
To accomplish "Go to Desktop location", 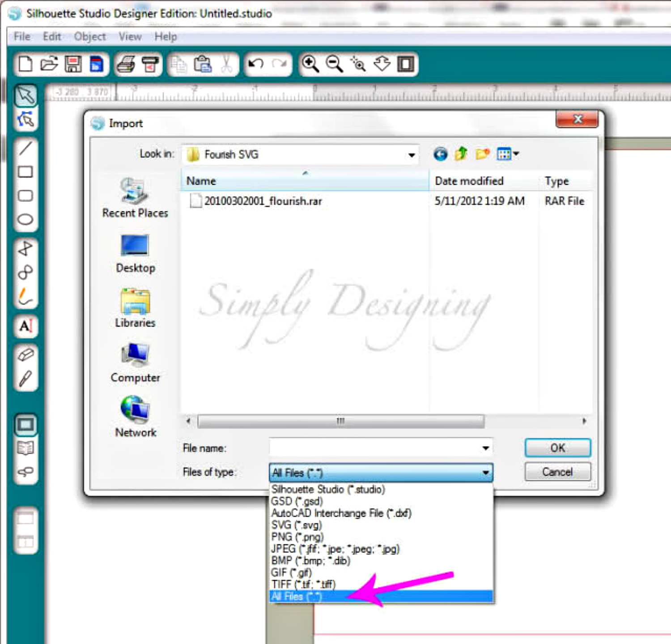I will click(135, 253).
